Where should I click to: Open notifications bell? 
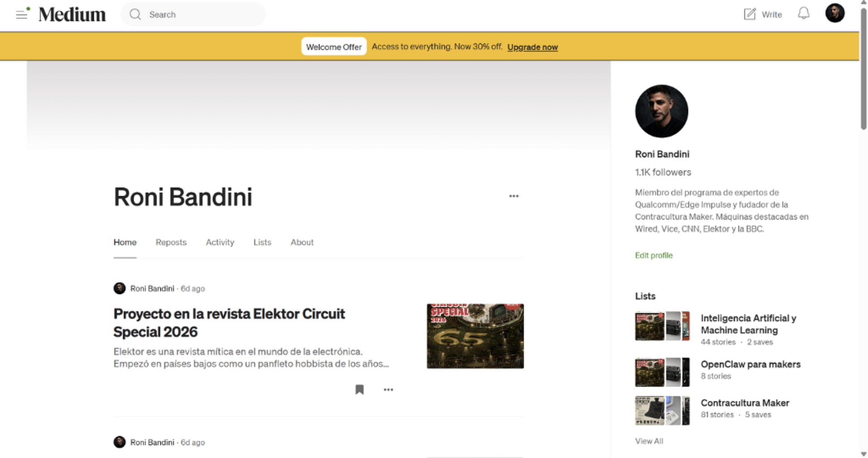804,13
